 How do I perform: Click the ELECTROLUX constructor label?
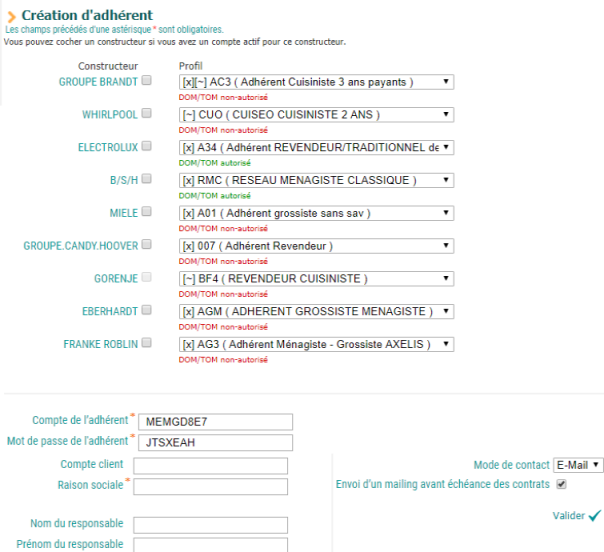pos(108,148)
